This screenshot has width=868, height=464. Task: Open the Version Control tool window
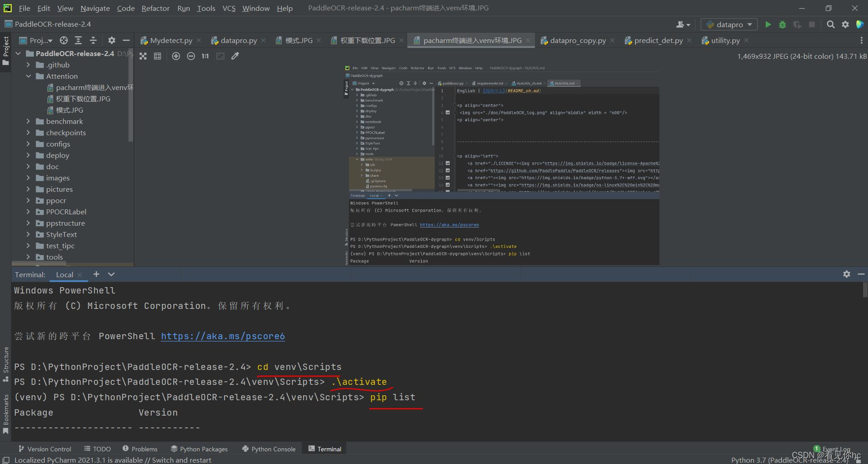click(44, 449)
